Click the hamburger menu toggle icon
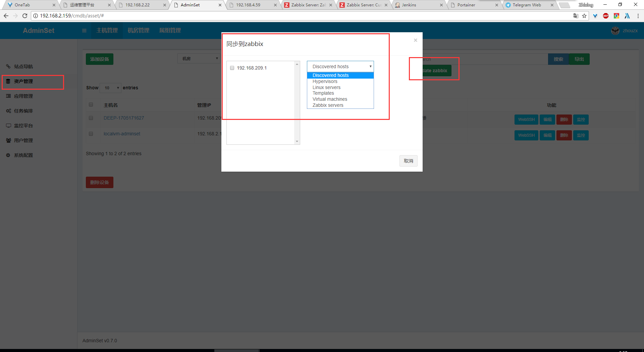The width and height of the screenshot is (644, 352). tap(84, 31)
